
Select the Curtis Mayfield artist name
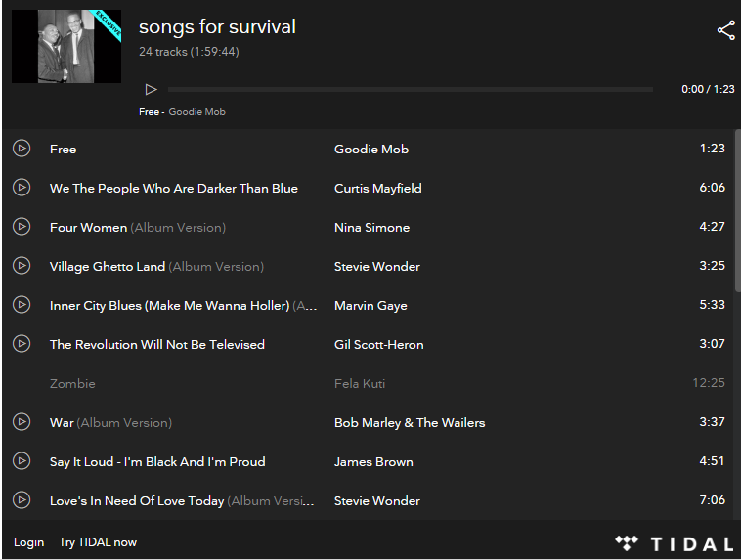click(x=377, y=189)
